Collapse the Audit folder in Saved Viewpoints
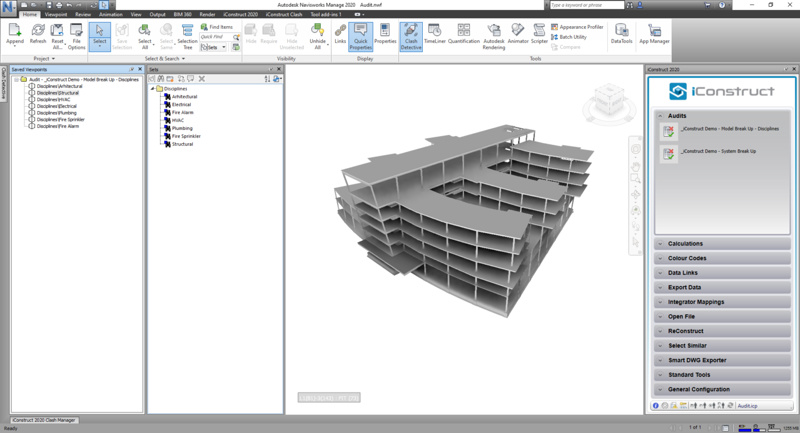Image resolution: width=800 pixels, height=433 pixels. point(16,80)
